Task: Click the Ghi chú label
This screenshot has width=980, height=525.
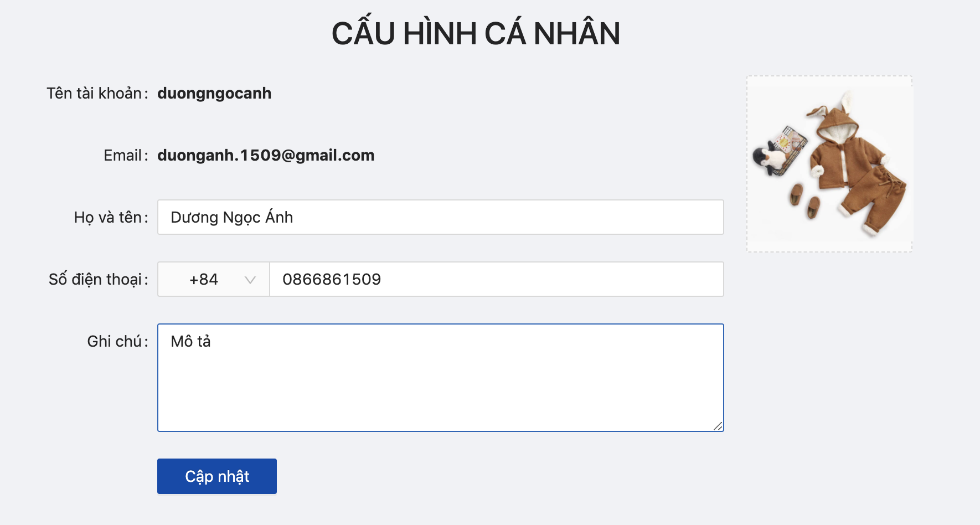Action: click(x=115, y=341)
